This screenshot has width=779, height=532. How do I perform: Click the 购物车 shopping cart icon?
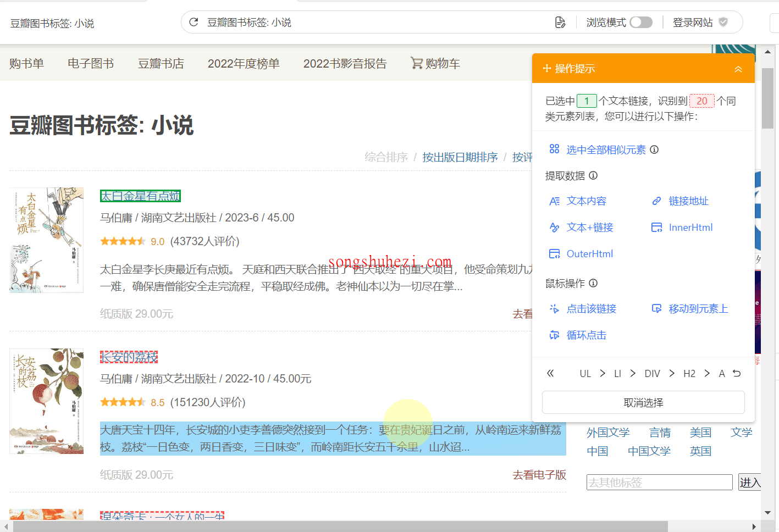tap(417, 63)
